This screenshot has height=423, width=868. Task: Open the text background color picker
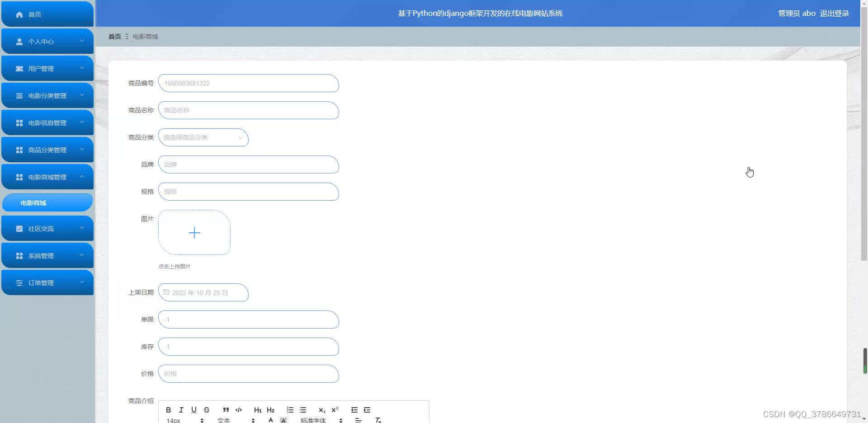click(x=283, y=420)
